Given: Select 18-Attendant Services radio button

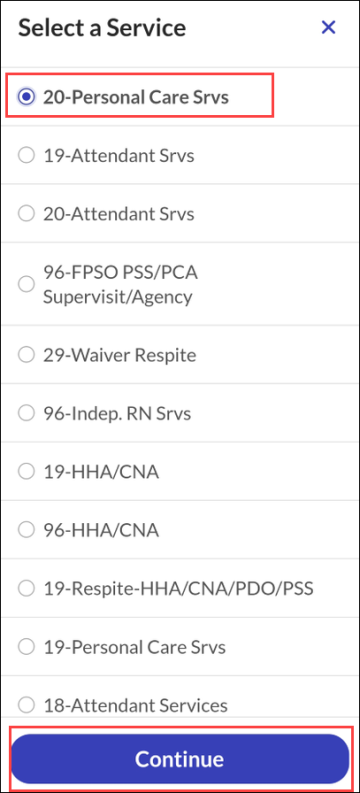Looking at the screenshot, I should [26, 704].
